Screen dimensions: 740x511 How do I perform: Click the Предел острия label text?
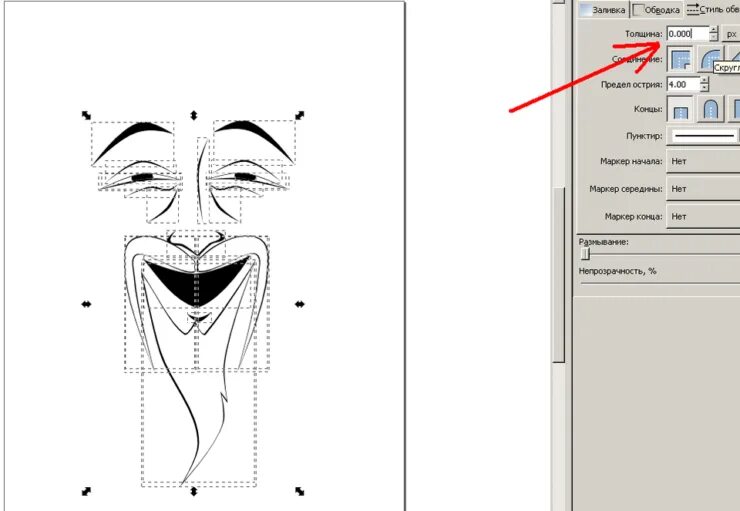[632, 85]
